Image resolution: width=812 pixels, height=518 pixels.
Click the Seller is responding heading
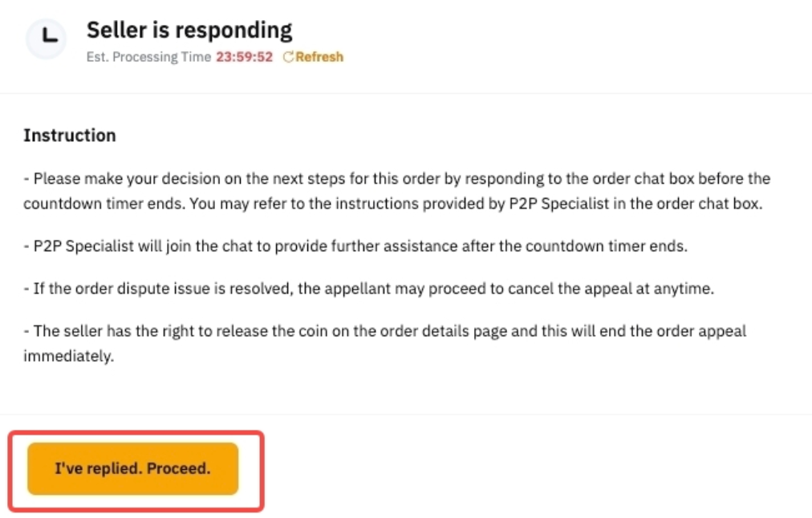point(189,30)
